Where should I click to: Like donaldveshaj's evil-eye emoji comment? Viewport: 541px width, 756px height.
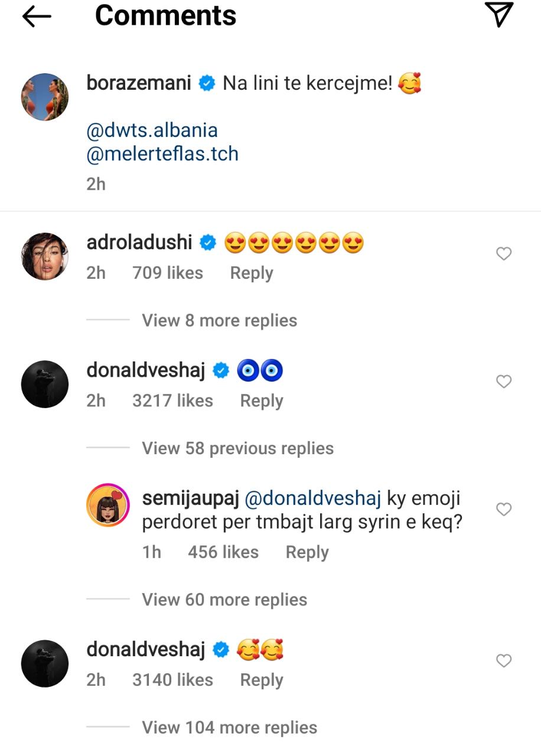coord(503,382)
